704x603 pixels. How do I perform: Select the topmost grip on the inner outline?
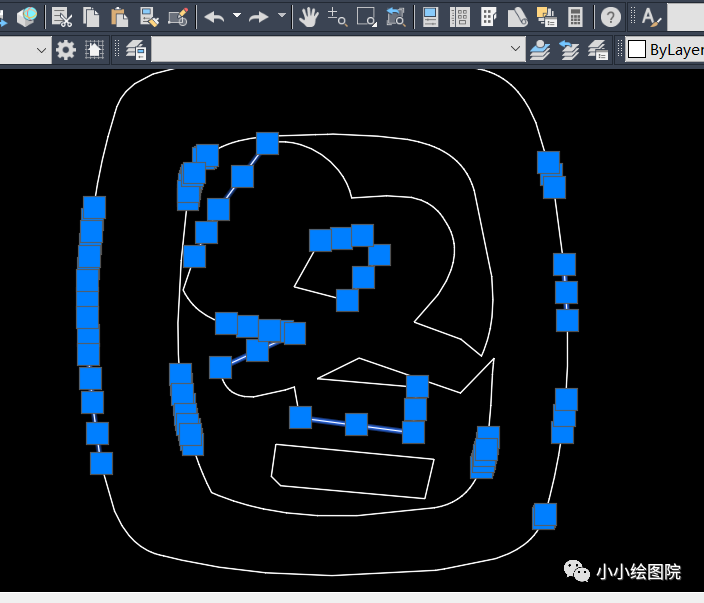[268, 144]
